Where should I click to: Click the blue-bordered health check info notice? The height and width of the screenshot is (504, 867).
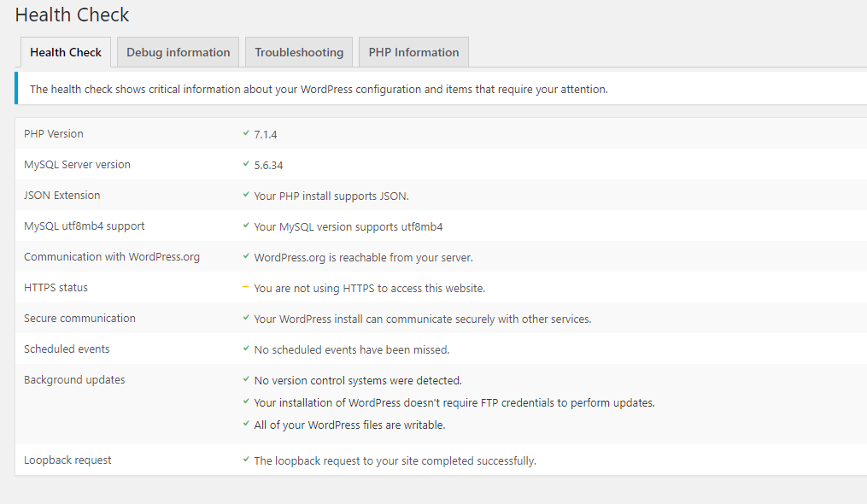tap(319, 89)
